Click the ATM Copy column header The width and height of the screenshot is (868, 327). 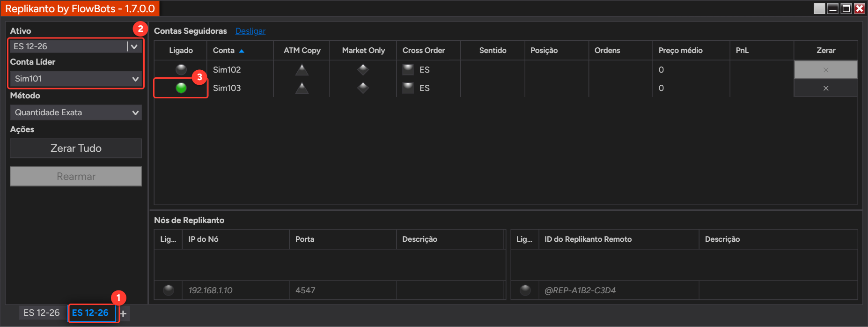click(x=302, y=50)
